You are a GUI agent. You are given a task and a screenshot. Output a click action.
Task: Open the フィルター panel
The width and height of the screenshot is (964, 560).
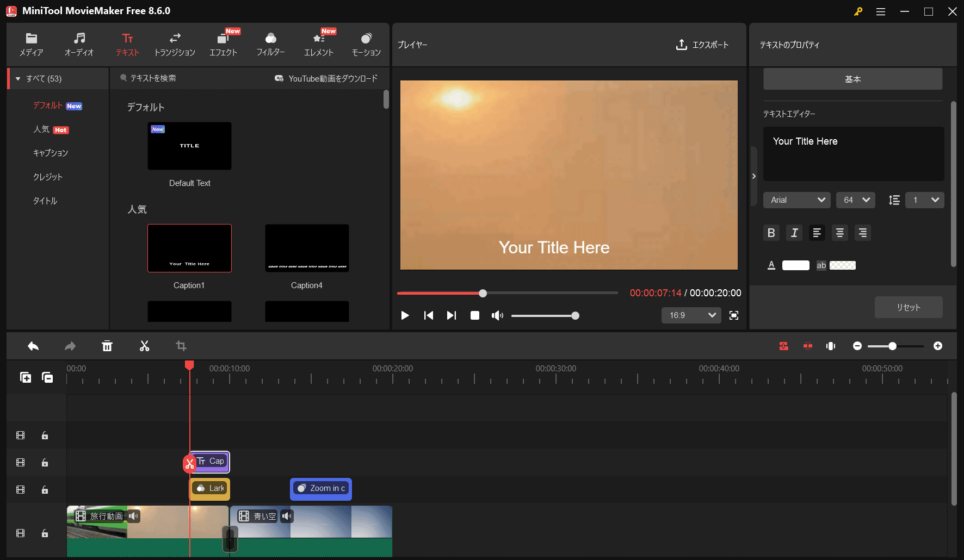coord(270,43)
